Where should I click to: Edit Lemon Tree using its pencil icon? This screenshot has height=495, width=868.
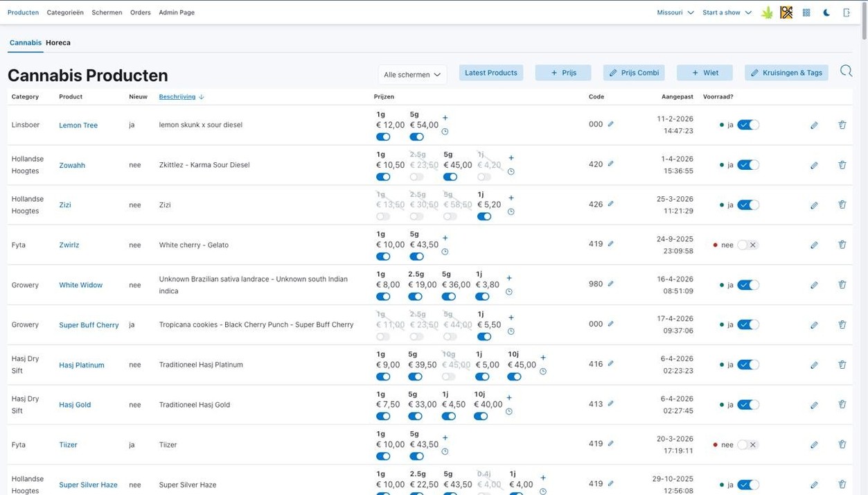click(814, 125)
